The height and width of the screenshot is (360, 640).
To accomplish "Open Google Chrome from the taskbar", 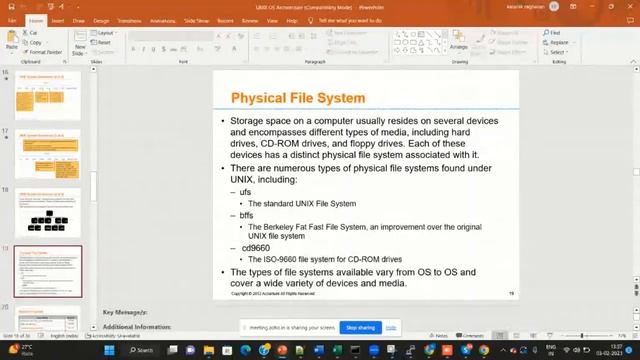I will (x=484, y=350).
